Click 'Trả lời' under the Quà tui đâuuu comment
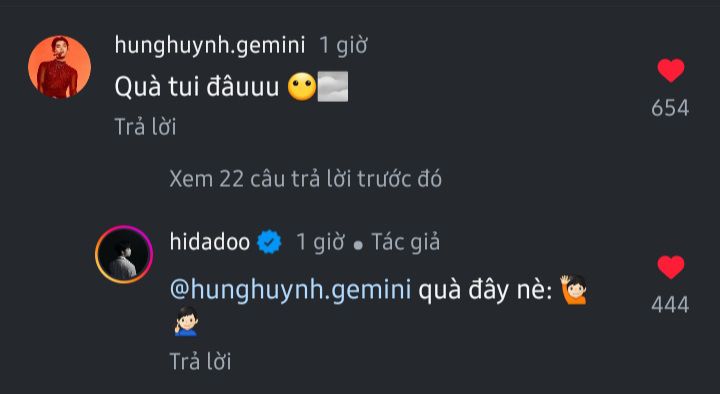Image resolution: width=720 pixels, height=394 pixels. (145, 127)
